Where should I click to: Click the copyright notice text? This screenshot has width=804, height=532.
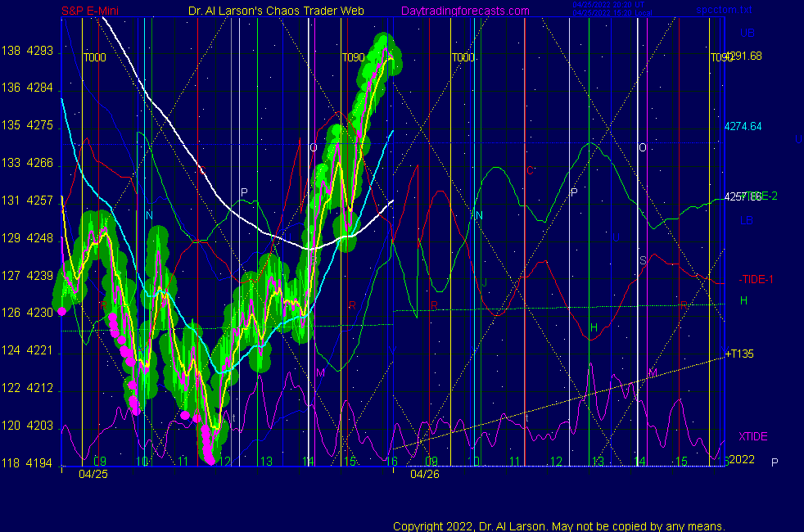559,525
